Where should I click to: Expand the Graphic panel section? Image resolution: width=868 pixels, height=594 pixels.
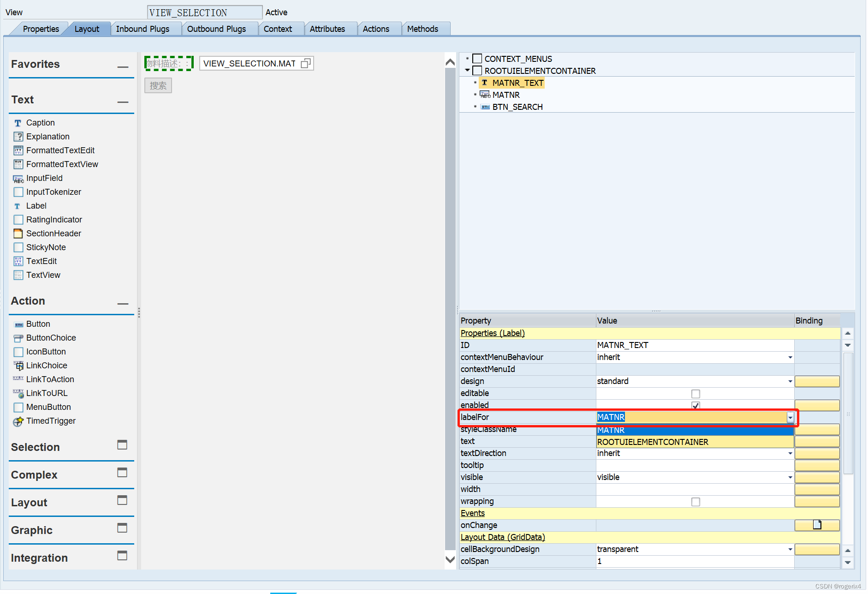pos(122,528)
